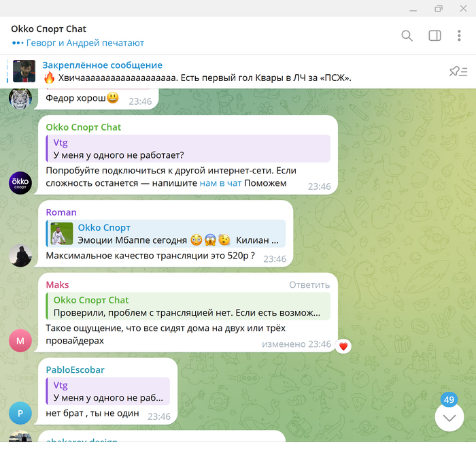The height and width of the screenshot is (449, 476).
Task: Open PabloEscobar's blue P avatar
Action: tap(20, 413)
